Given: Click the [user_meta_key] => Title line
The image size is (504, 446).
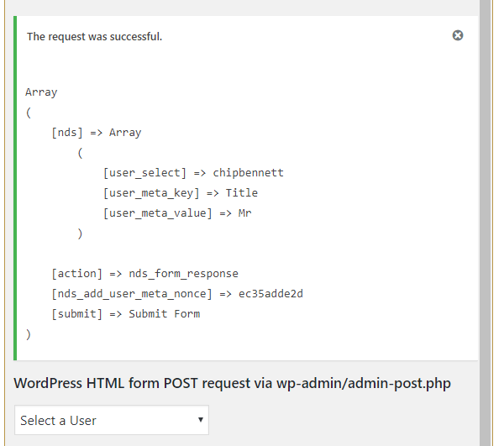Looking at the screenshot, I should coord(180,193).
